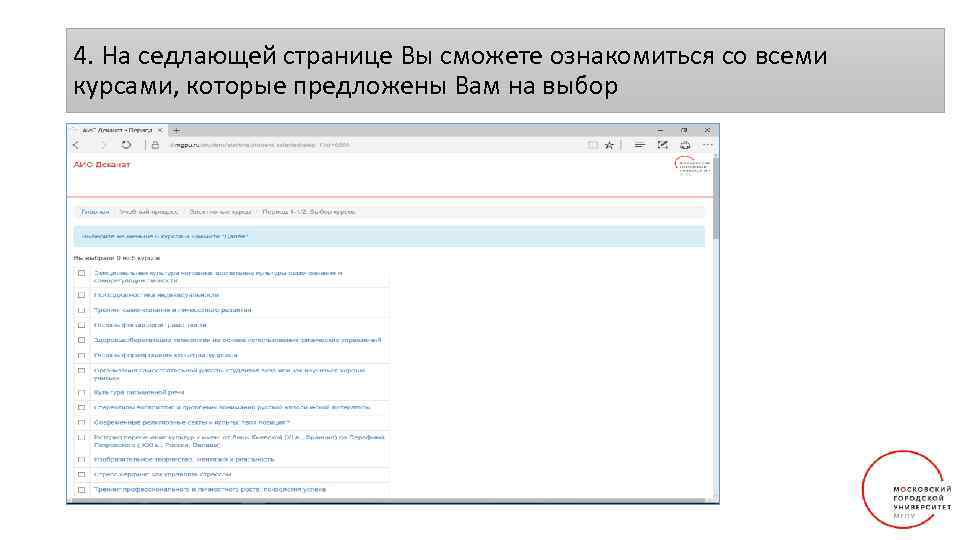Click the page vertical scrollbar thumb

pyautogui.click(x=716, y=199)
